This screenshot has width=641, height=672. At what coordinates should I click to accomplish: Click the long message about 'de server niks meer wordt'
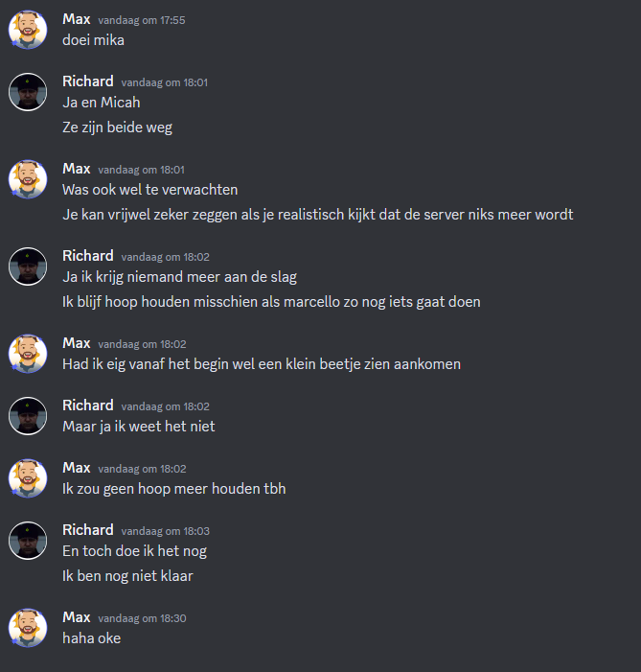coord(317,215)
